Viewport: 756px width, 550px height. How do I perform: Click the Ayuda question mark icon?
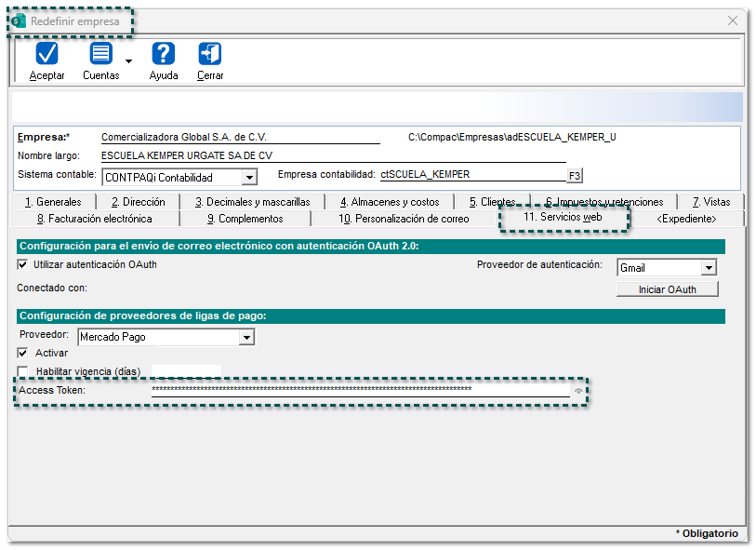(x=164, y=55)
